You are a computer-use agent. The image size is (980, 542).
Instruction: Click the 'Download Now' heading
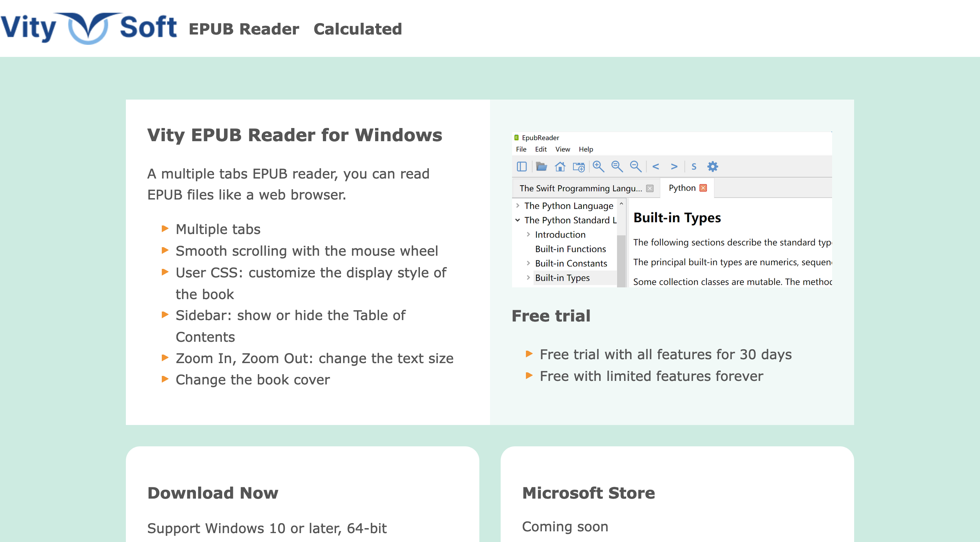pos(213,493)
